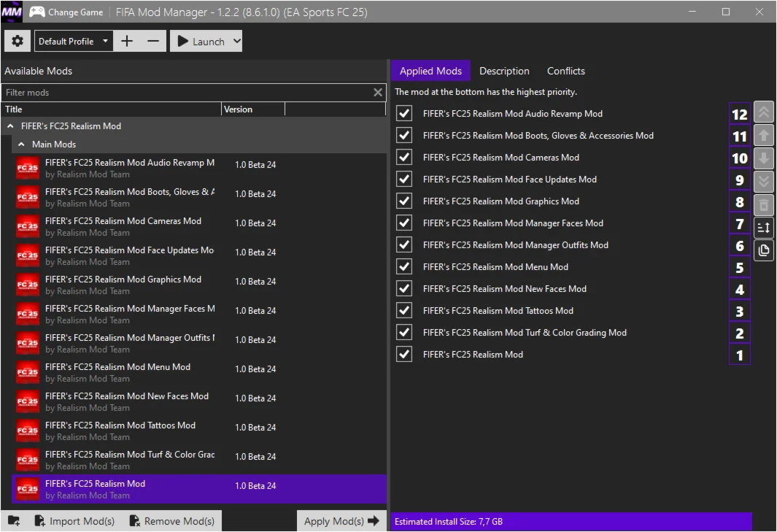This screenshot has height=532, width=777.
Task: Switch to the Applied Mods tab
Action: [430, 71]
